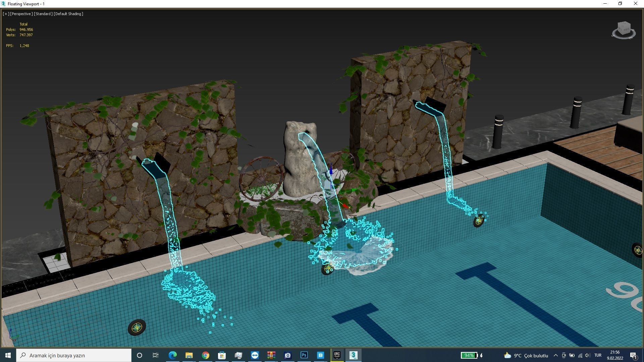644x362 pixels.
Task: Expand hidden system tray icons
Action: click(x=555, y=355)
